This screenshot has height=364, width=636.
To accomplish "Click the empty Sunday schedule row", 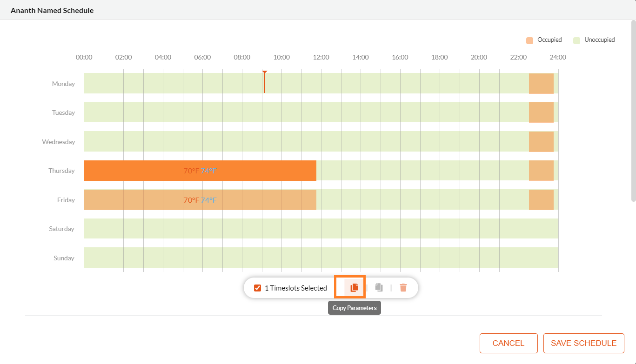I will click(321, 258).
